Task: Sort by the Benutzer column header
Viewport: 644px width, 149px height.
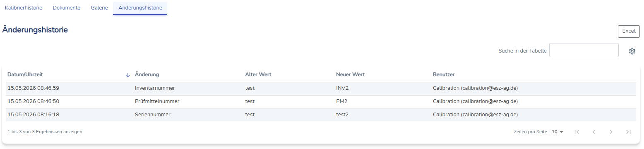Action: [x=444, y=74]
